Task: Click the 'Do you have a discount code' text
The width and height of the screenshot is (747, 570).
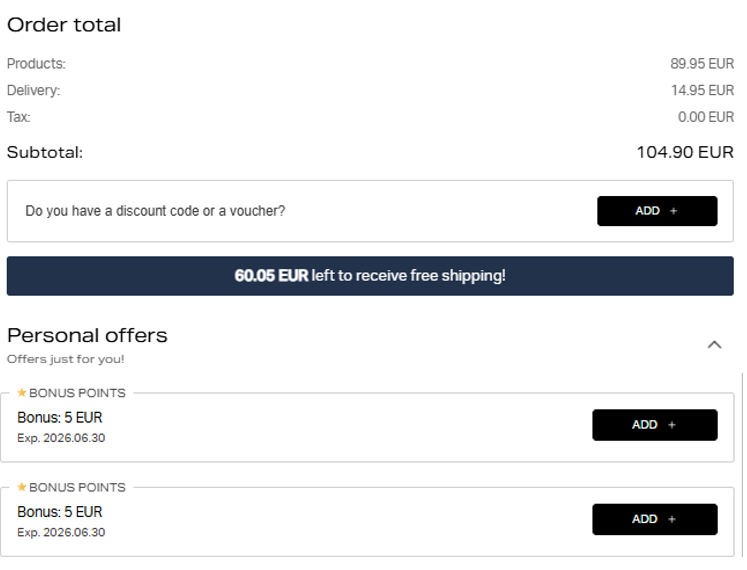Action: click(x=155, y=211)
